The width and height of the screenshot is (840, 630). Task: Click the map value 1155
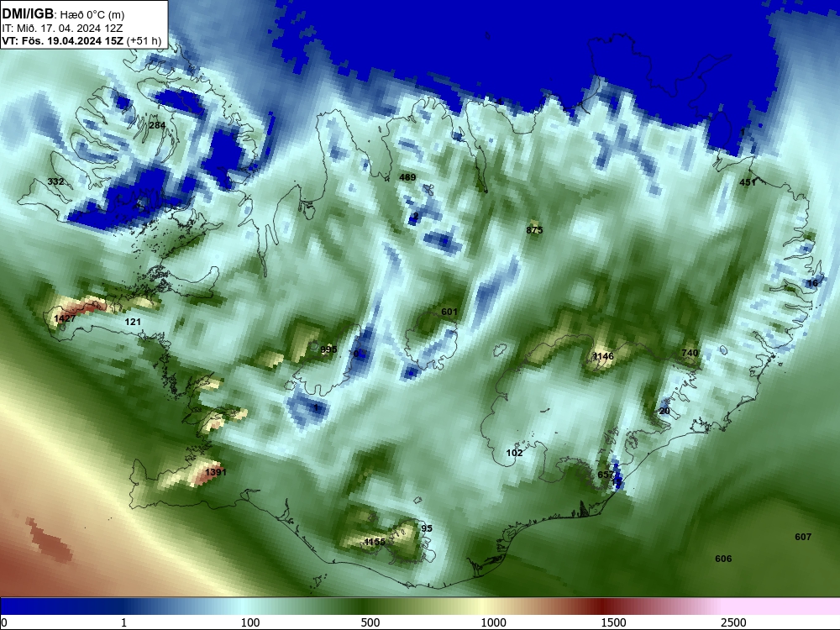[x=375, y=542]
